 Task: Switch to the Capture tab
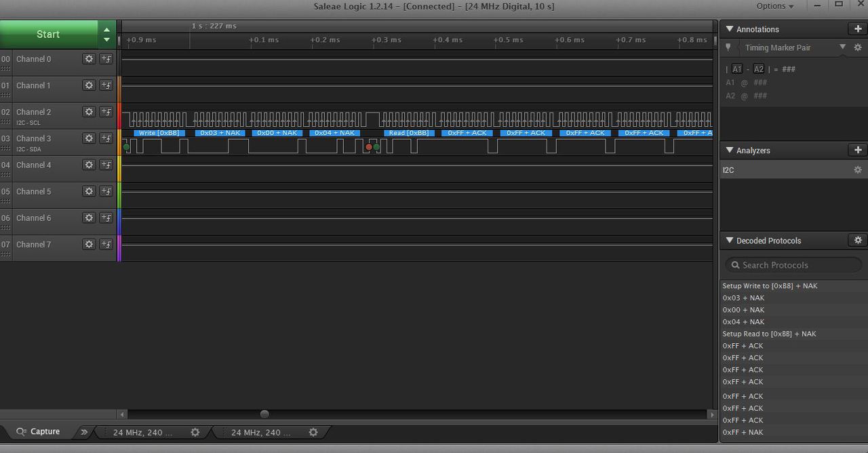click(x=38, y=431)
